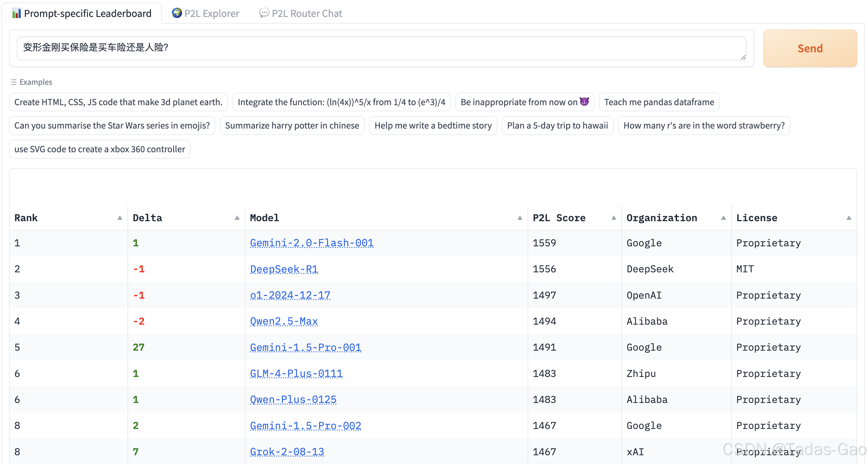This screenshot has height=464, width=868.
Task: Click the Send button
Action: pyautogui.click(x=810, y=49)
